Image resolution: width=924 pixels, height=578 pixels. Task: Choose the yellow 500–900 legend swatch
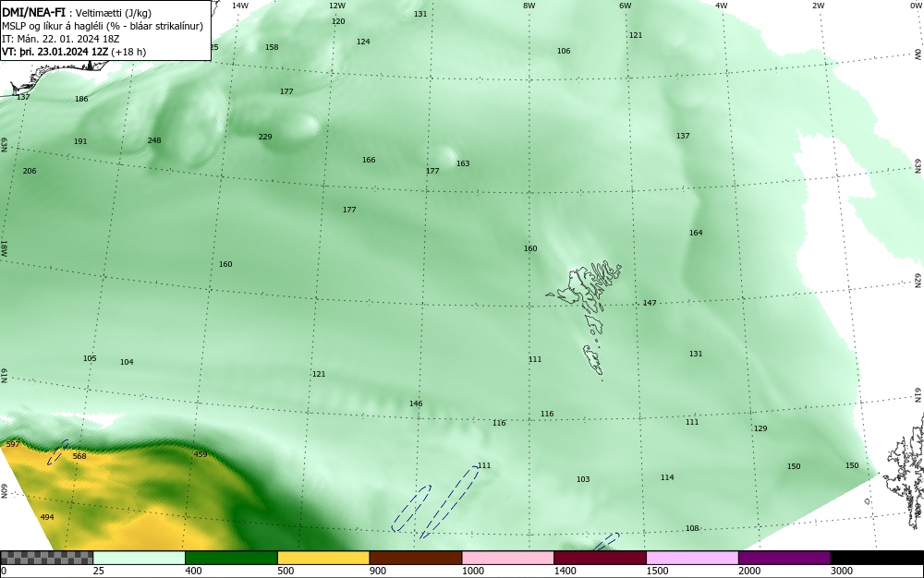pos(323,558)
